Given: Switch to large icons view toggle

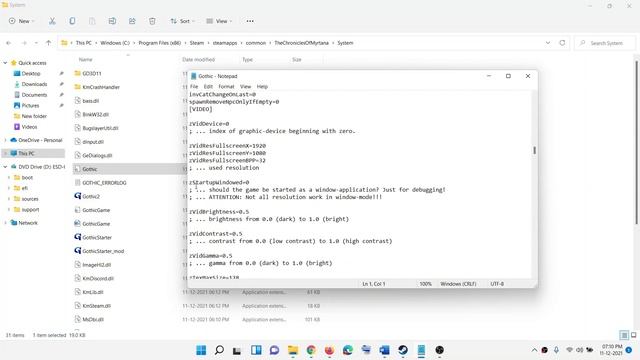Looking at the screenshot, I should 633,335.
